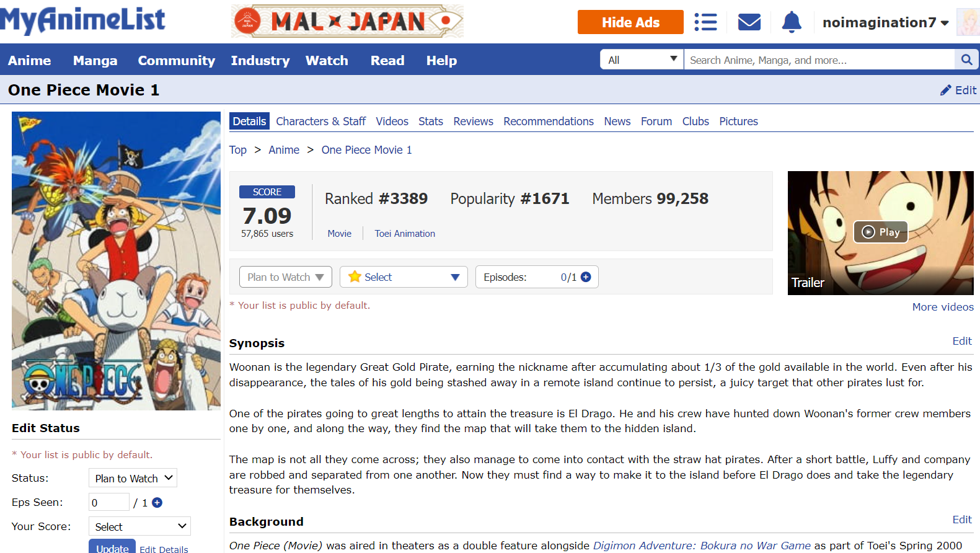This screenshot has height=553, width=980.
Task: Follow One Piece Movie 1 breadcrumb link
Action: click(x=366, y=150)
